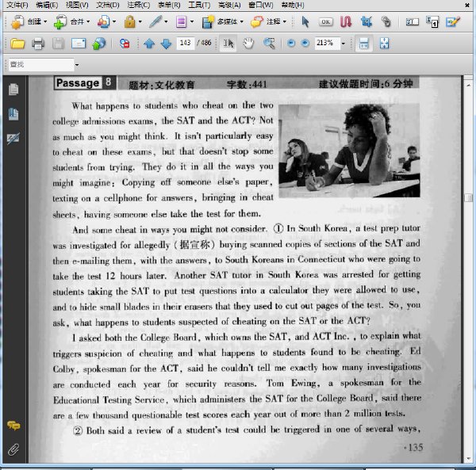Screen dimensions: 476x470
Task: Open the 注释(C) menu
Action: click(138, 5)
